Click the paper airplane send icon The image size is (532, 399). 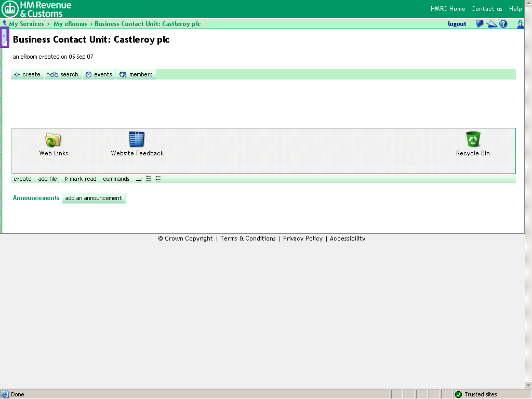(491, 24)
